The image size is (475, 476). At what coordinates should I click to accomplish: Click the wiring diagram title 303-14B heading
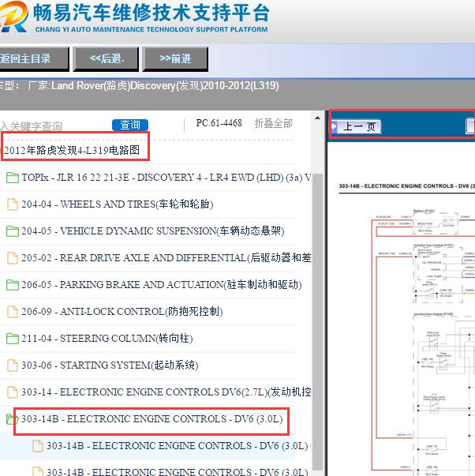click(406, 186)
